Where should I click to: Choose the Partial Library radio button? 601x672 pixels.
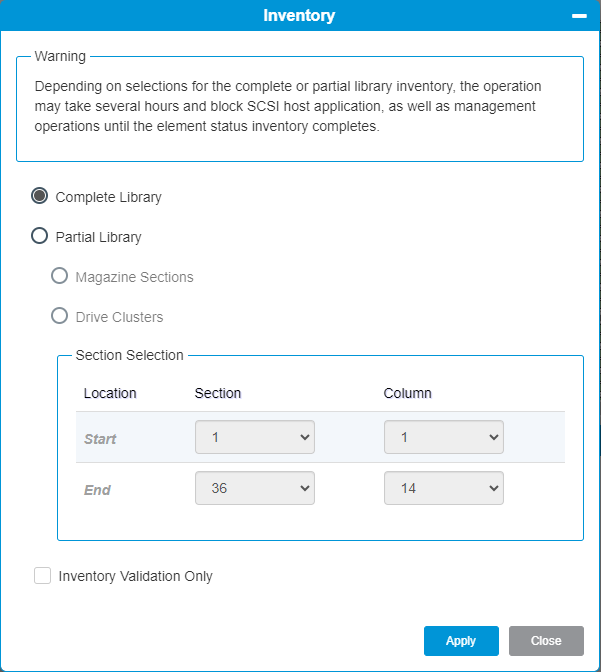tap(40, 236)
